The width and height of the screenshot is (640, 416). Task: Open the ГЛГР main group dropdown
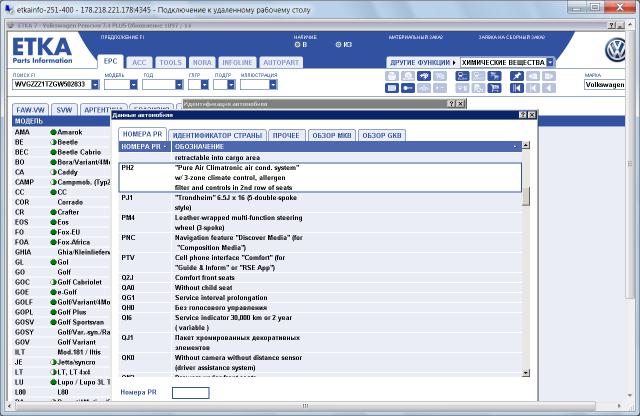point(204,85)
